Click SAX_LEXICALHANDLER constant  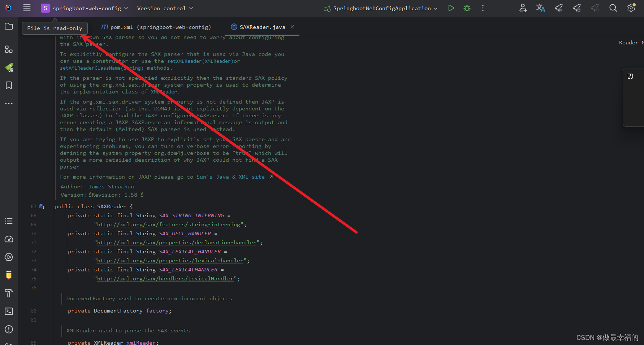(x=188, y=270)
